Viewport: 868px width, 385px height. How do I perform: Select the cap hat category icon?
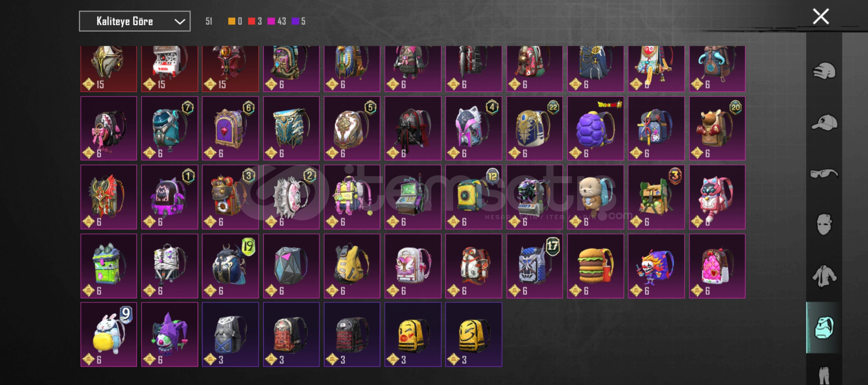pyautogui.click(x=824, y=122)
